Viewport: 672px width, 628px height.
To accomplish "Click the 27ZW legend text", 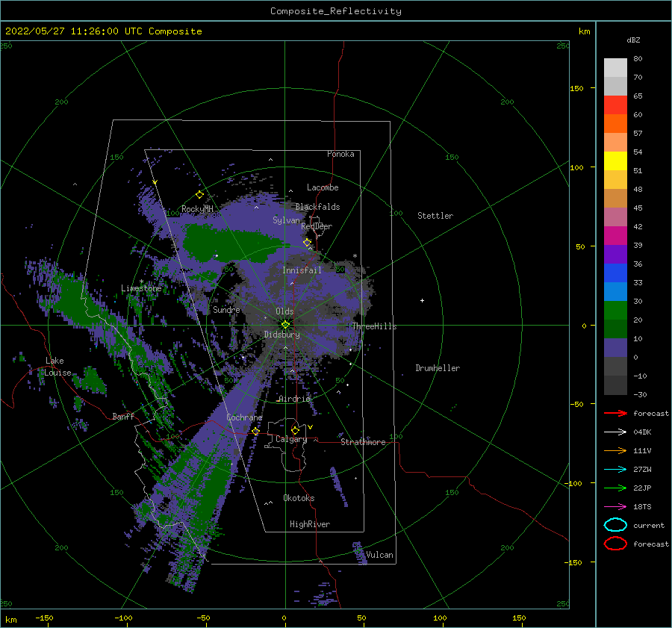I will (x=642, y=470).
